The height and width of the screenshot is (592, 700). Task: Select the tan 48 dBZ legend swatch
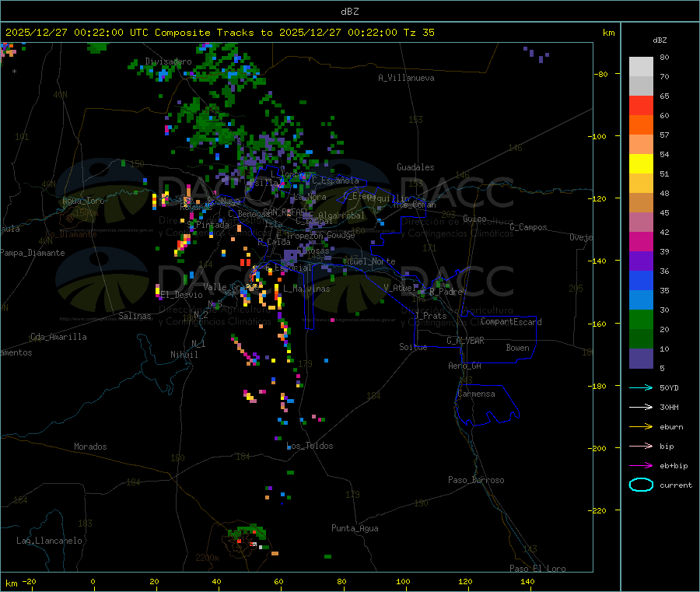[641, 203]
